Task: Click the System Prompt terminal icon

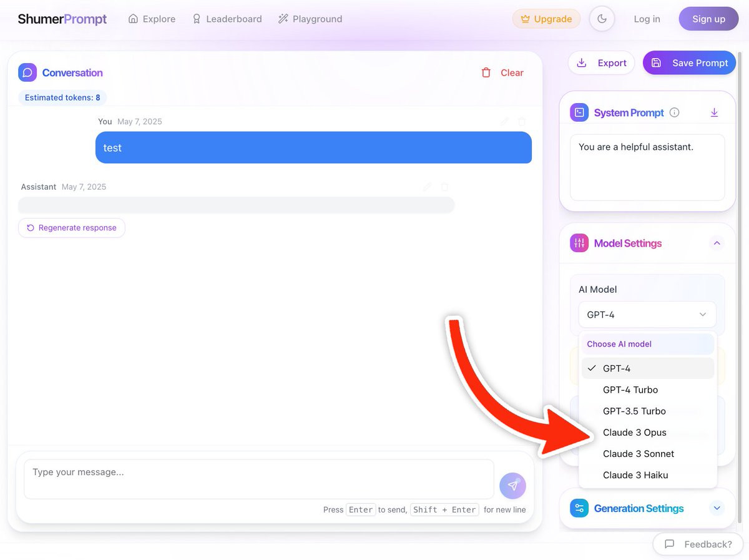Action: [x=579, y=112]
